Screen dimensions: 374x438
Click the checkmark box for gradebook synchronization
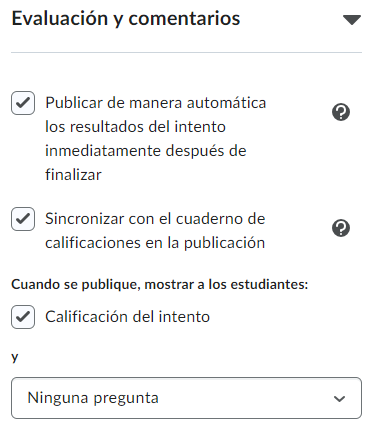(x=23, y=219)
